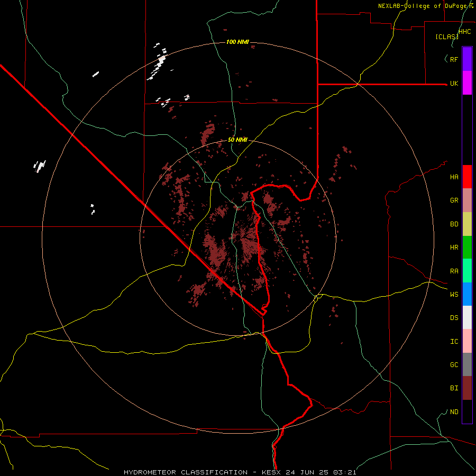Viewport: 476px width, 476px height.
Task: Click the 100 NMI range label
Action: click(x=237, y=42)
